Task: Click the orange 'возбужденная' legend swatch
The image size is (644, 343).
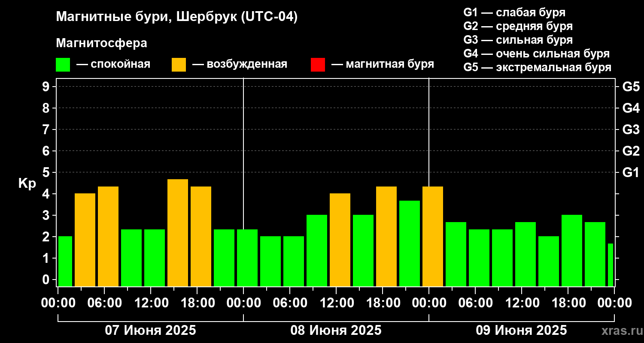Action: click(x=179, y=65)
